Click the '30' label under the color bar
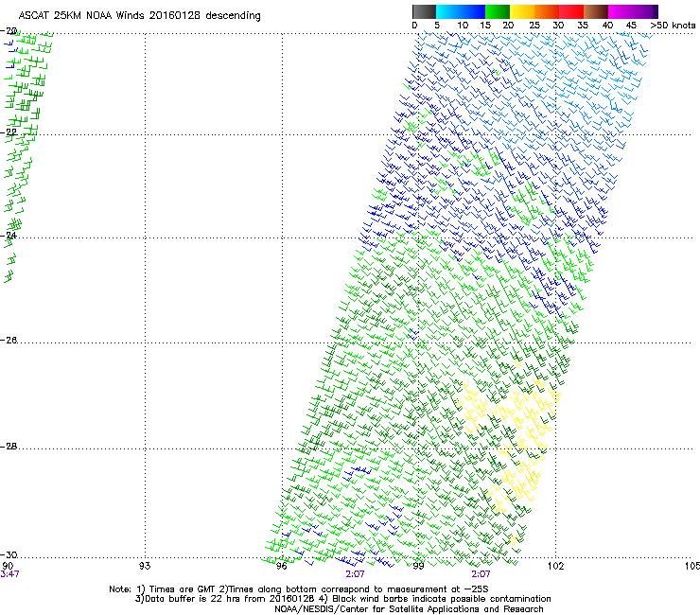700x615 pixels. [x=558, y=25]
